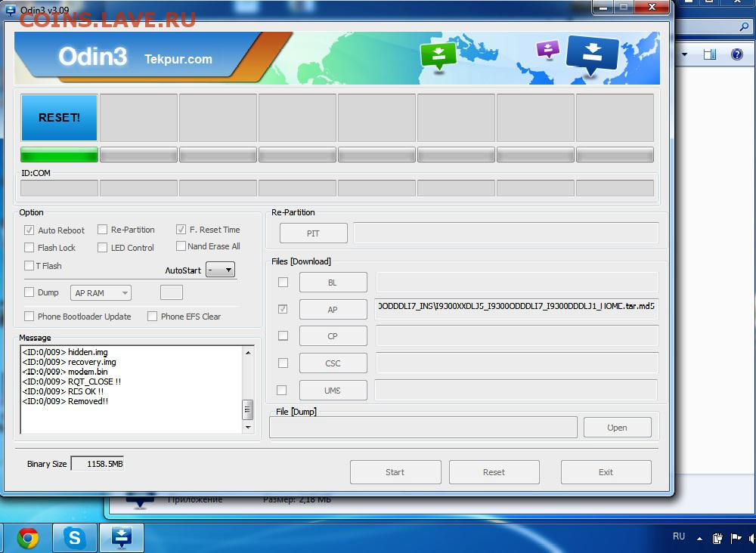Image resolution: width=756 pixels, height=553 pixels.
Task: Toggle Auto Reboot checkbox
Action: coord(29,230)
